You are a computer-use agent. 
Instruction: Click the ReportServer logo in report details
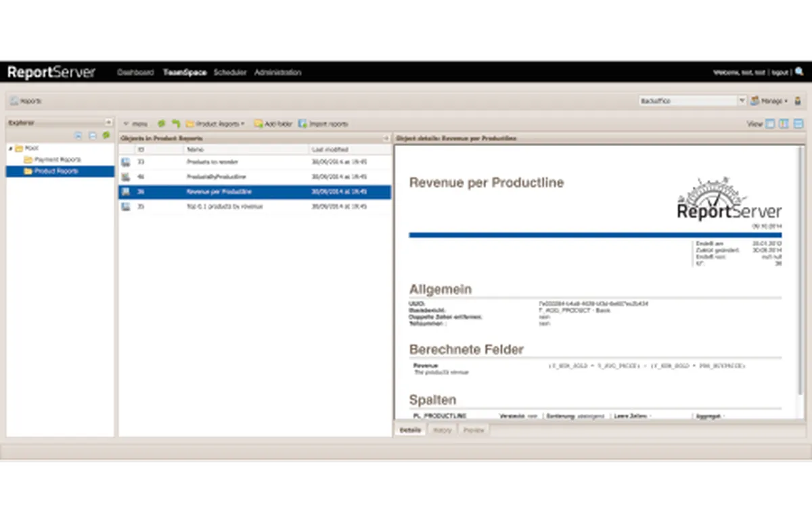tap(729, 200)
